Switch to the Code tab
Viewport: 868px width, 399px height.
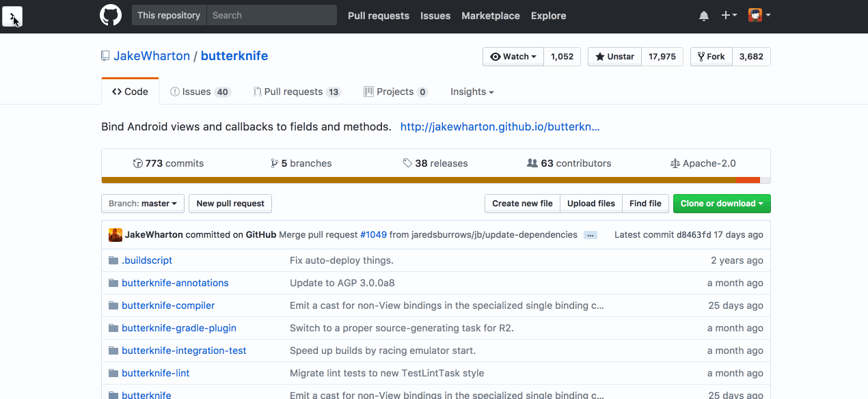(x=130, y=92)
